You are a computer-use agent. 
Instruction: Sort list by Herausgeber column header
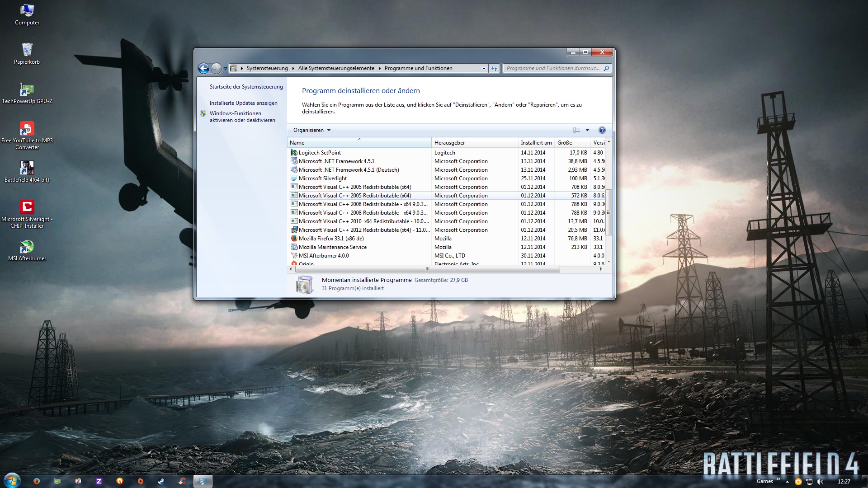[x=475, y=143]
